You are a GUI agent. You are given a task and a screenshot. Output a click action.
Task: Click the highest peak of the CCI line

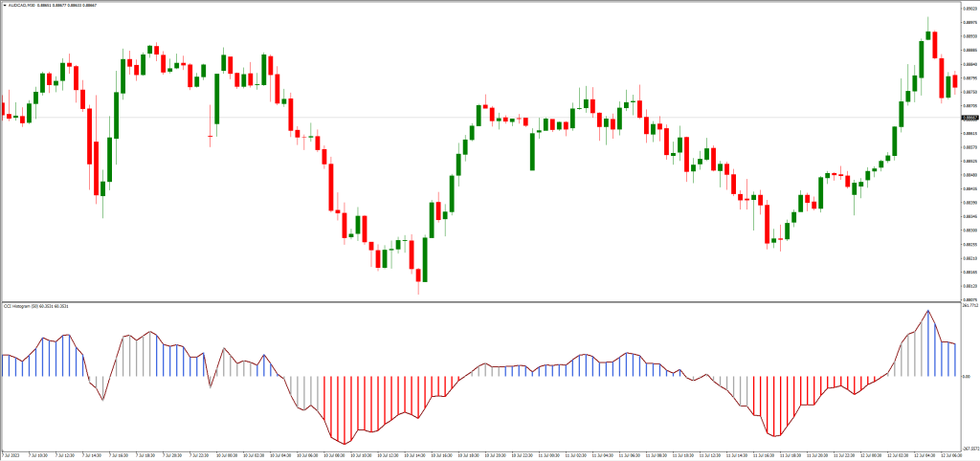click(x=927, y=311)
